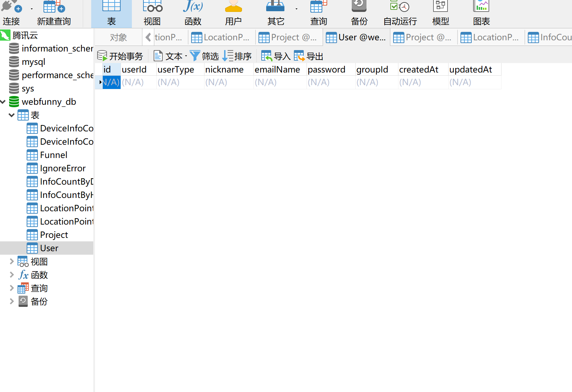This screenshot has height=392, width=572.
Task: Open the 自动运行 automation toolbar button
Action: pos(400,13)
